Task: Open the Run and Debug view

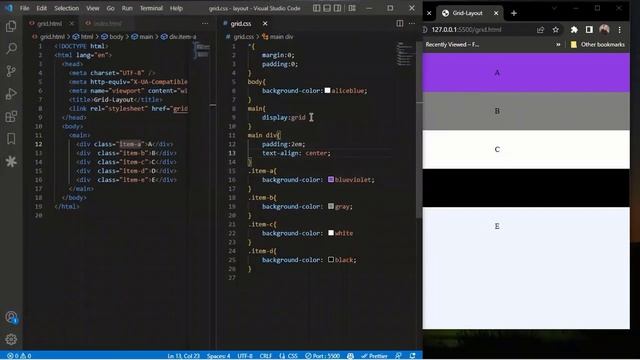Action: (x=11, y=94)
